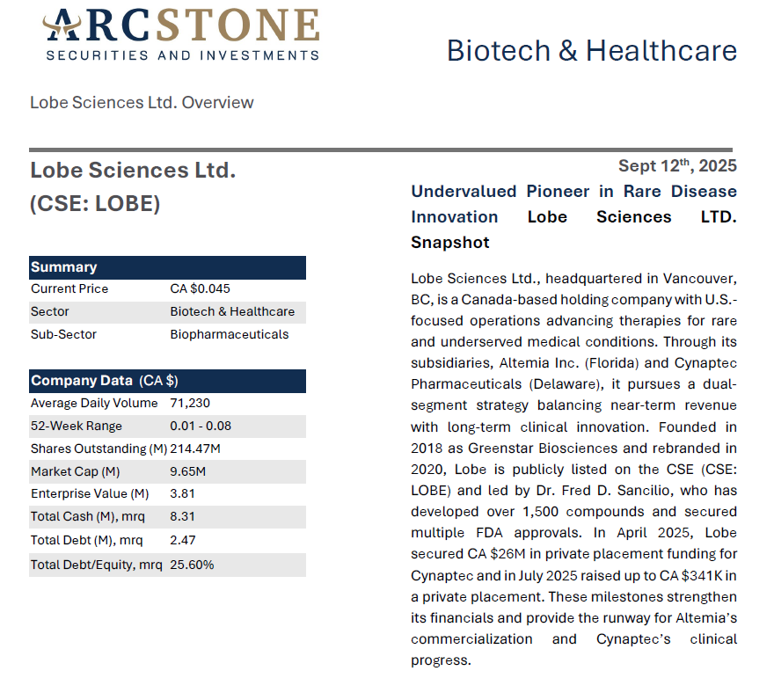Click the Sub-Sector value Biopharmaceuticals

click(229, 335)
